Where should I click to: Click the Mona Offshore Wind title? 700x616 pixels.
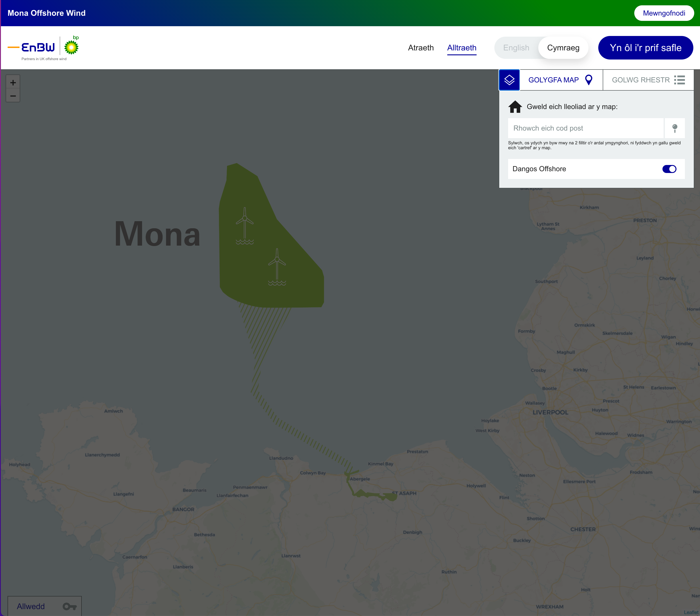(47, 13)
